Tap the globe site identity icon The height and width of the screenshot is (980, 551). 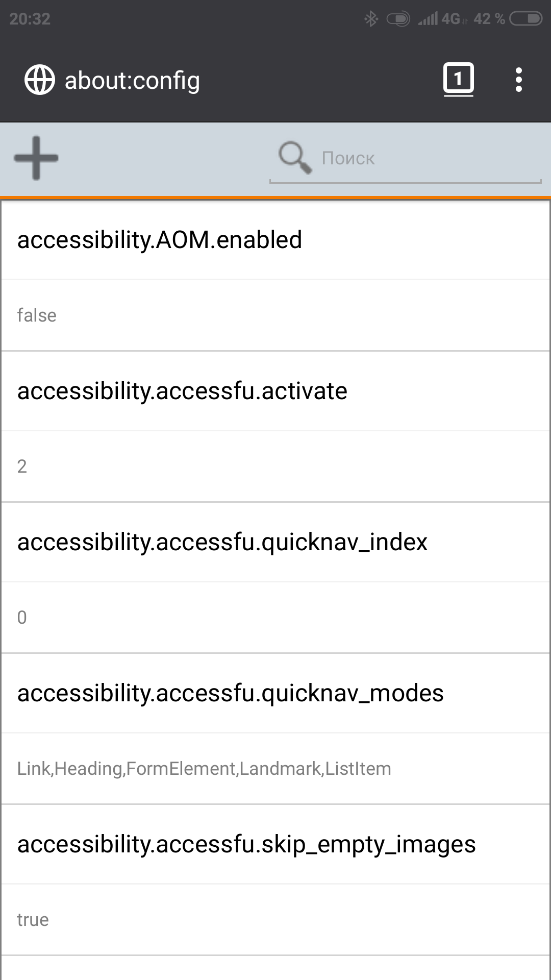click(x=40, y=80)
